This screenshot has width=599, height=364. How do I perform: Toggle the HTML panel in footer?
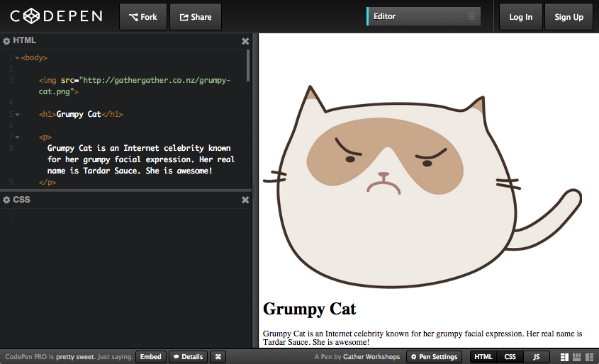tap(483, 357)
